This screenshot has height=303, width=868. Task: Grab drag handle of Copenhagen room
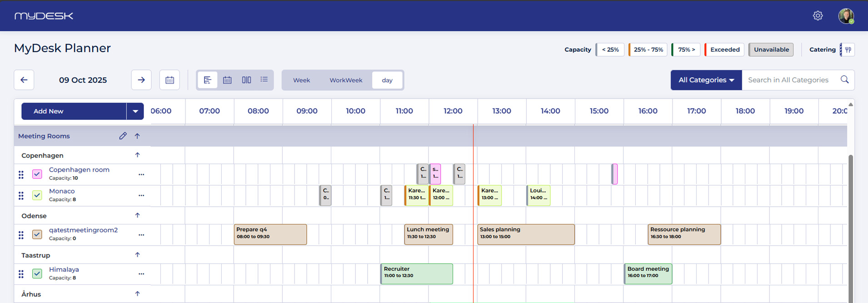(21, 174)
